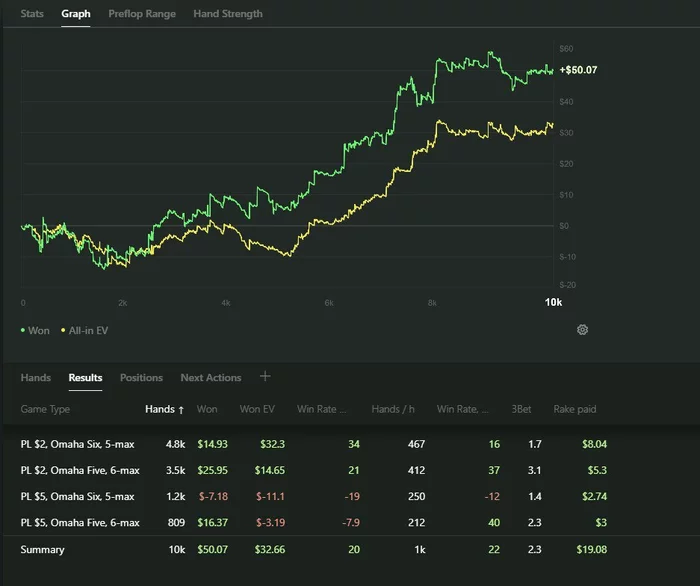Open graph settings gear icon
The width and height of the screenshot is (700, 586).
coord(583,330)
